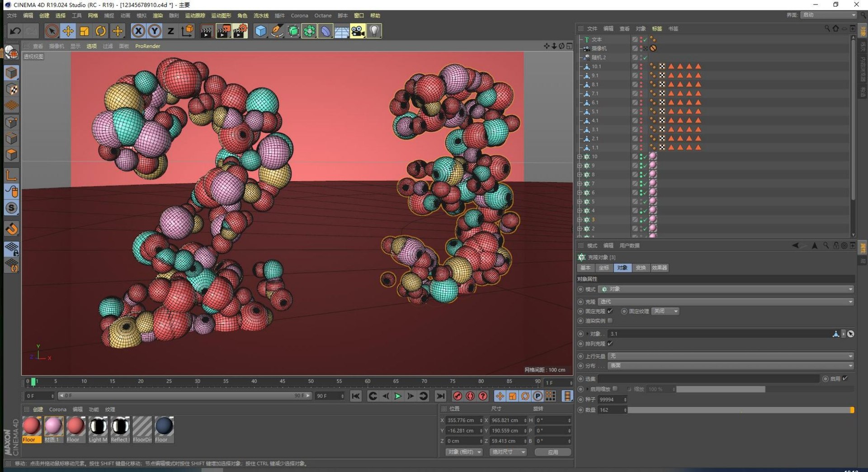The height and width of the screenshot is (472, 868).
Task: Click the 应用 apply button
Action: pos(553,452)
